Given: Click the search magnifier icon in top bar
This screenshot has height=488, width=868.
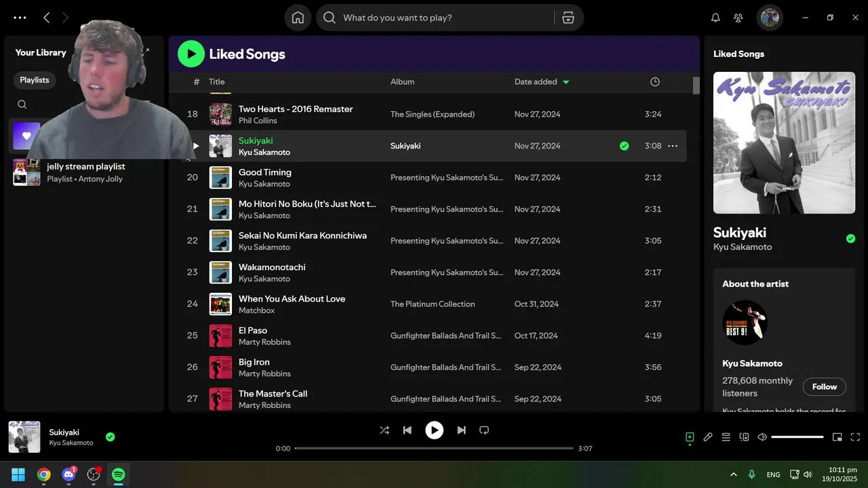Looking at the screenshot, I should click(330, 18).
